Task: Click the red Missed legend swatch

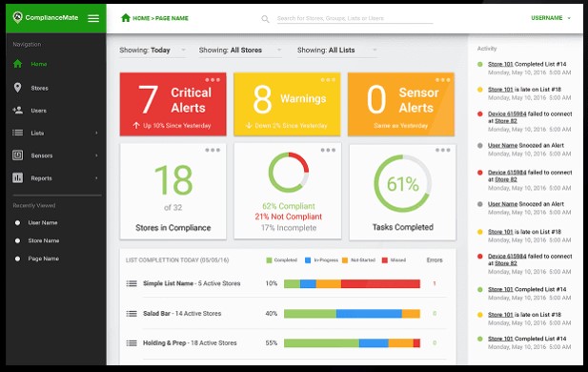Action: (385, 260)
